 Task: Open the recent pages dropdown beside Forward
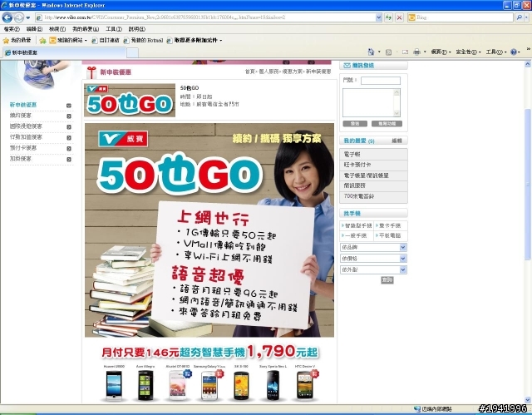click(28, 17)
